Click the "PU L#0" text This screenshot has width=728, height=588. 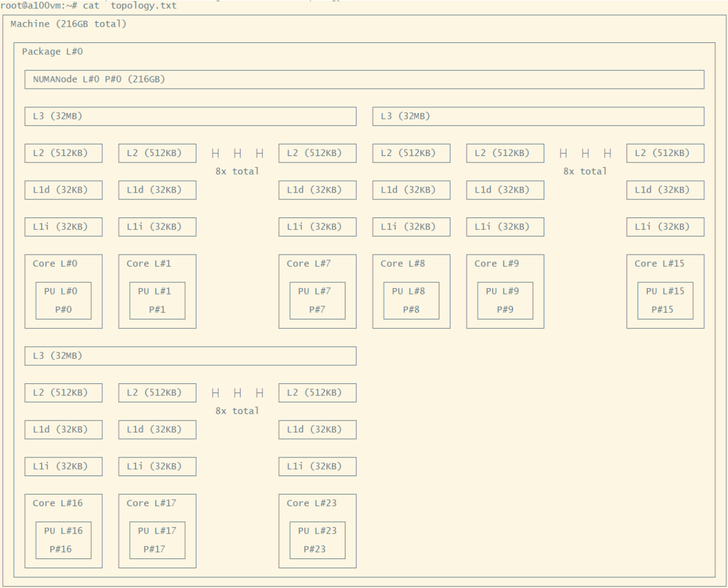tap(61, 291)
